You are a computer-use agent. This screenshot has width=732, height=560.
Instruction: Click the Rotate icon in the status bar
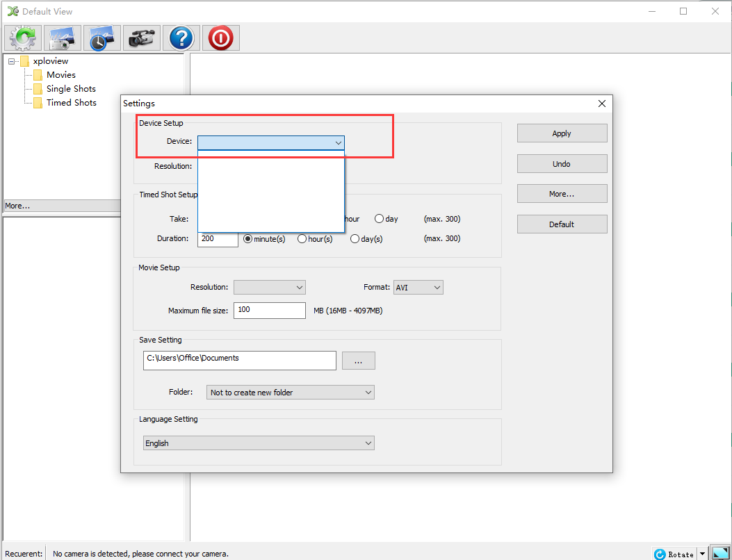coord(658,554)
